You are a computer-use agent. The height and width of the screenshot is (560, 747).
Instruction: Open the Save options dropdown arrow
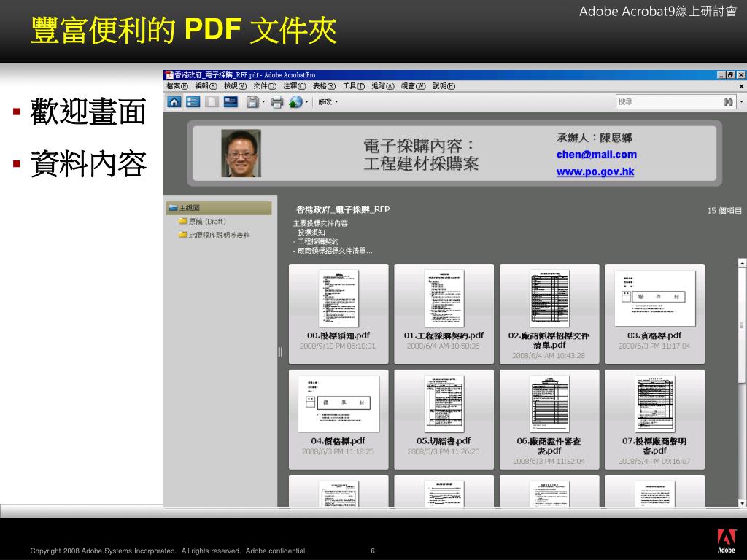click(x=263, y=102)
